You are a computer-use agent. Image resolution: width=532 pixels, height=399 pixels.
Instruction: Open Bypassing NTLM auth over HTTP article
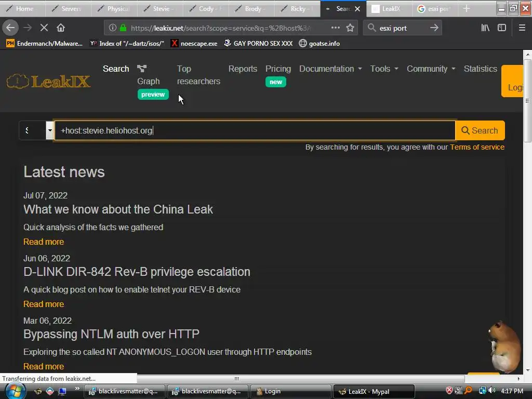111,334
